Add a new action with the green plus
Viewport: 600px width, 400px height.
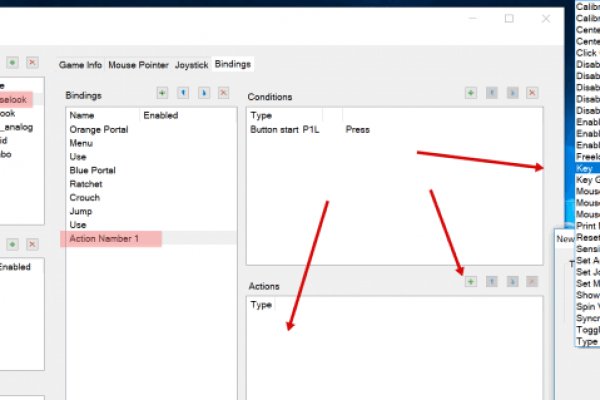[x=471, y=283]
